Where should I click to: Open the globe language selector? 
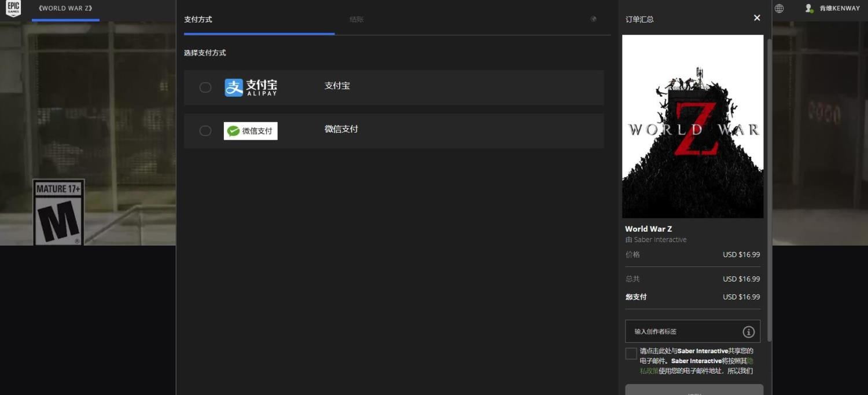(x=779, y=9)
